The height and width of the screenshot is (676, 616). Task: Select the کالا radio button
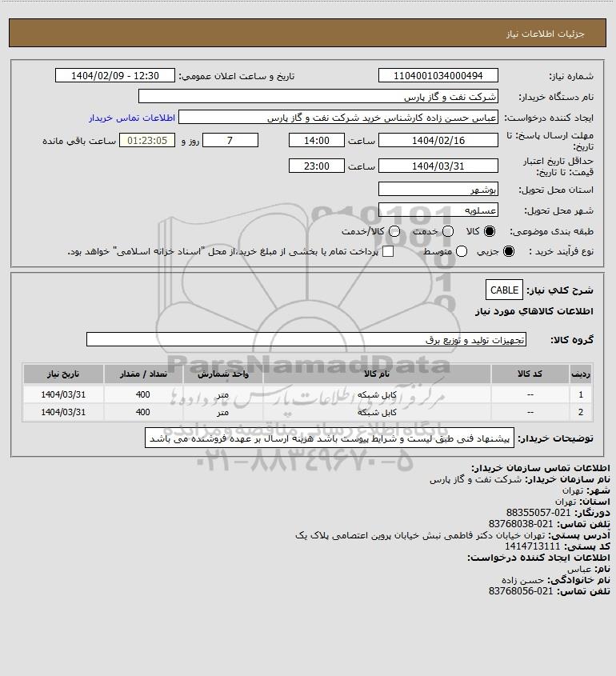tap(490, 231)
